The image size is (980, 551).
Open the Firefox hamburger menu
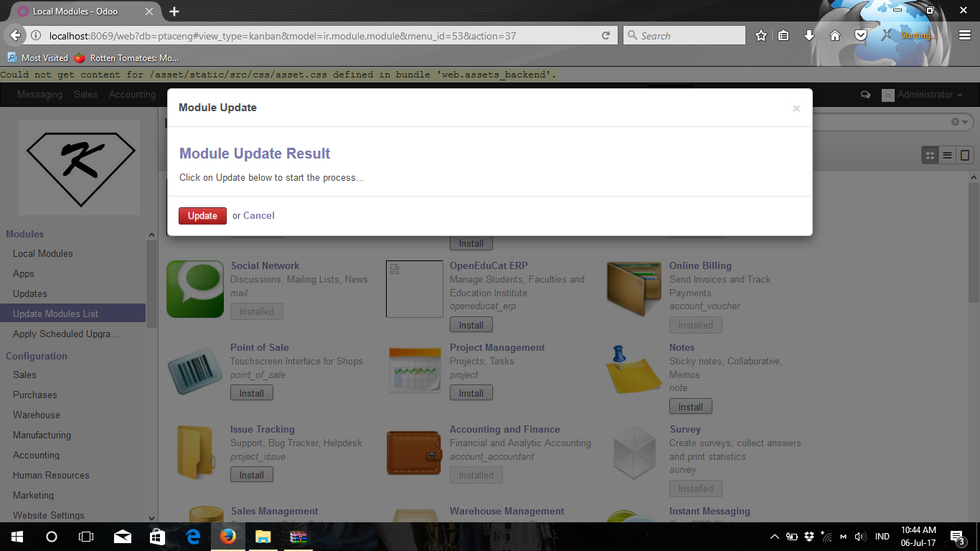[x=964, y=35]
